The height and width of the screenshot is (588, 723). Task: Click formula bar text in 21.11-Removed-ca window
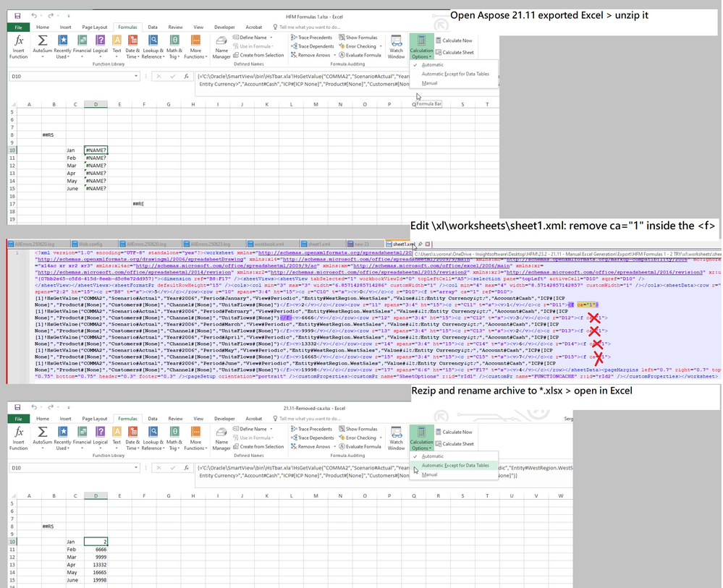[383, 472]
